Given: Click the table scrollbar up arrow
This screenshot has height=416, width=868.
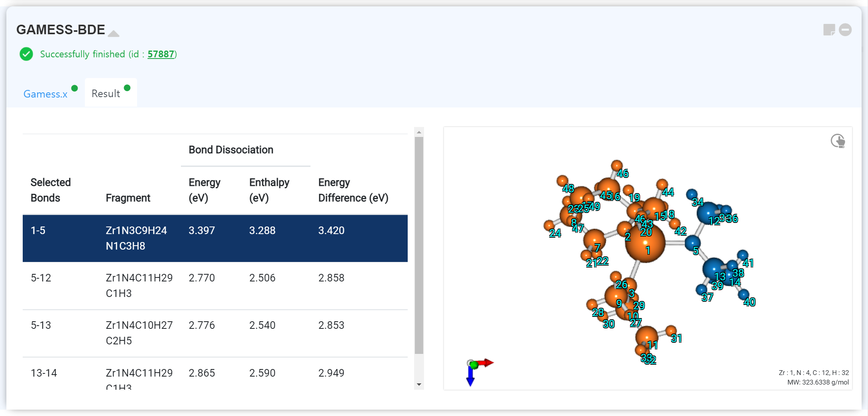Looking at the screenshot, I should [x=419, y=132].
